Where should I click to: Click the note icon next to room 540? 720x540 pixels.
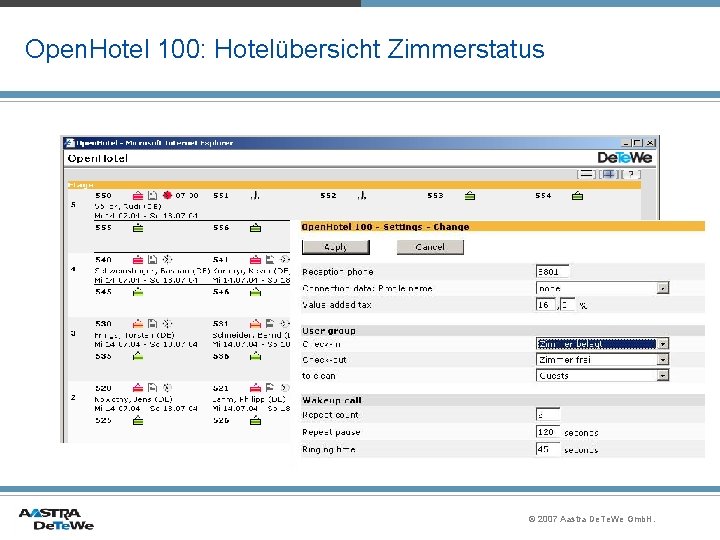pyautogui.click(x=152, y=260)
